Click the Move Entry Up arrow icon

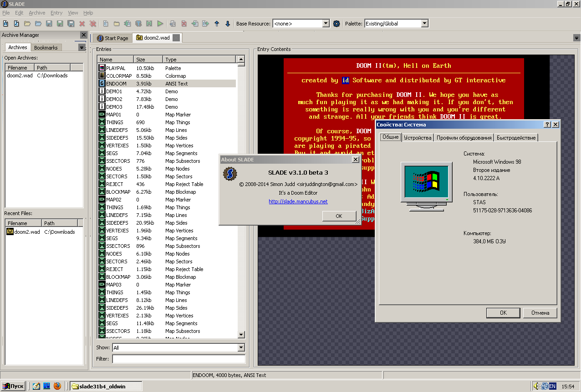click(217, 24)
